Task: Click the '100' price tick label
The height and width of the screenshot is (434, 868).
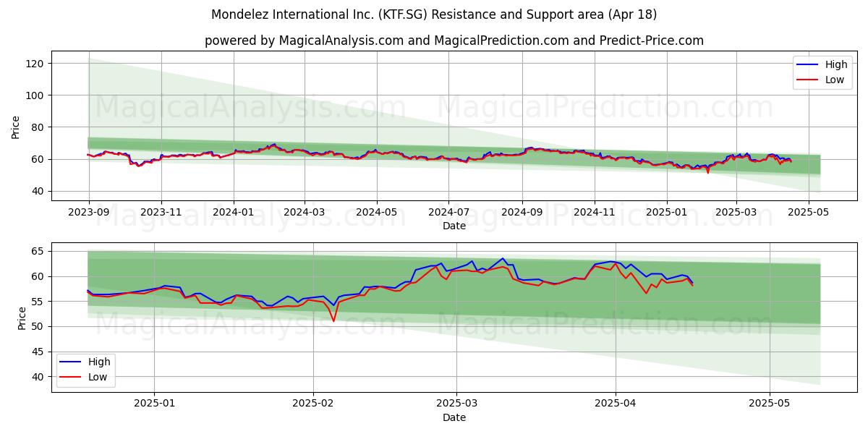Action: click(35, 95)
